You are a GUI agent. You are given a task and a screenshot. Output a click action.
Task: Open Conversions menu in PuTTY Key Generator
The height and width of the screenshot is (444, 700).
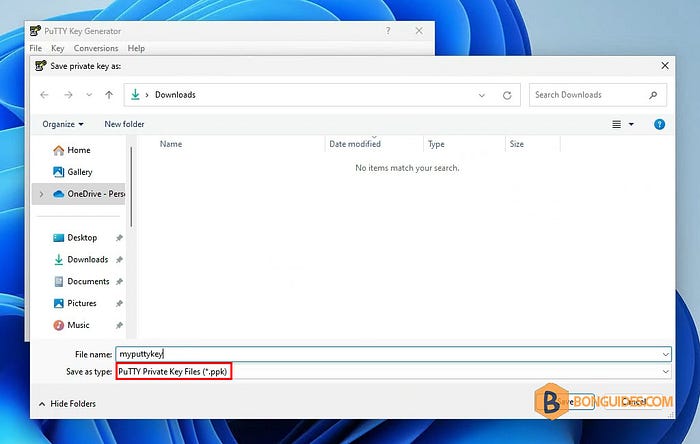96,48
